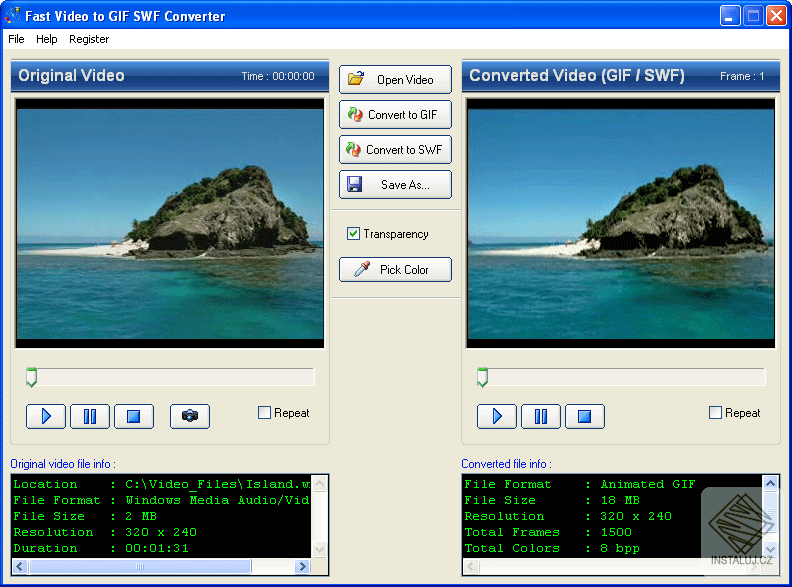Close the converter window
Screen dimensions: 792x587
click(776, 16)
